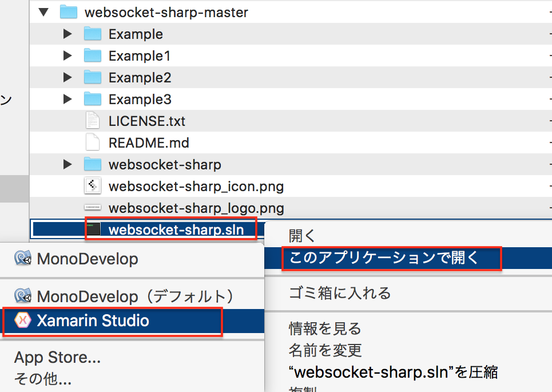552x392 pixels.
Task: Click the websocket-sharp_icon.png thumbnail icon
Action: (x=93, y=185)
